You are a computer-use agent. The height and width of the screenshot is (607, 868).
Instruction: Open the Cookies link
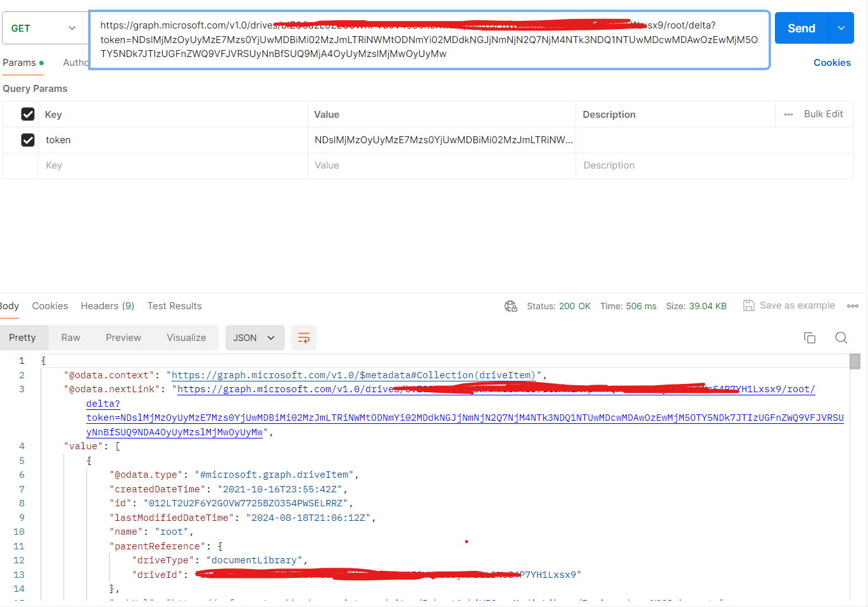point(832,62)
